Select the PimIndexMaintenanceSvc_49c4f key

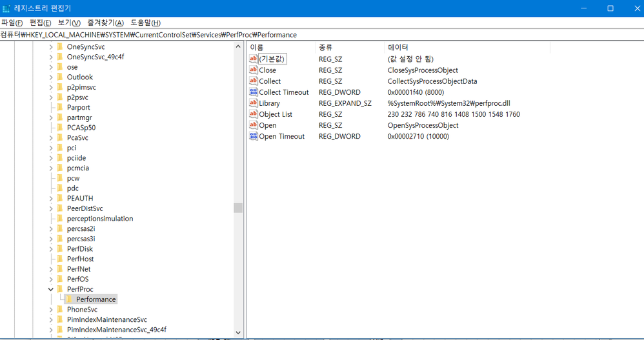click(117, 329)
